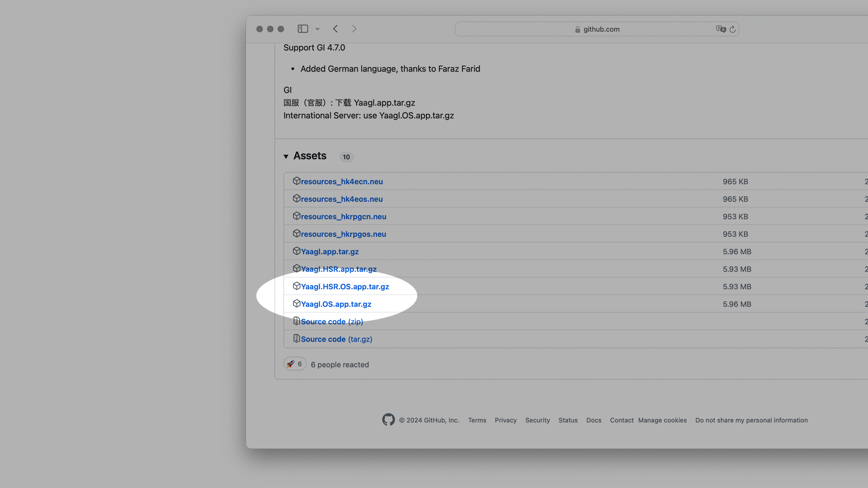Download Yaagl.app.tar.gz asset
This screenshot has width=868, height=488.
[330, 252]
